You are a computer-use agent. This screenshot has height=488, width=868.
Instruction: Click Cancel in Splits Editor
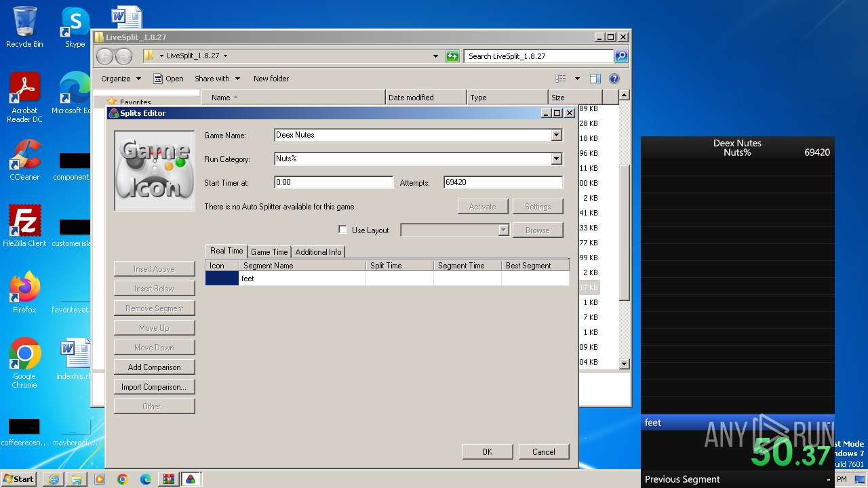pyautogui.click(x=544, y=451)
